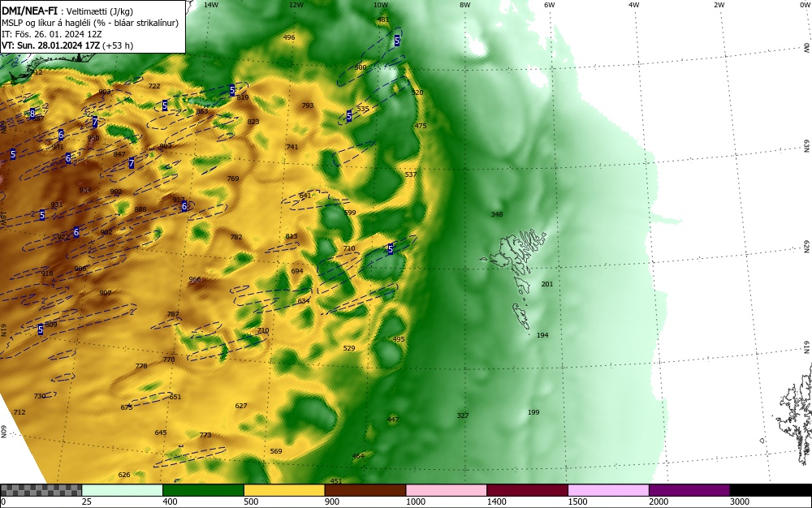Click the map value 201
Viewport: 812px width, 508px height.
[x=546, y=284]
